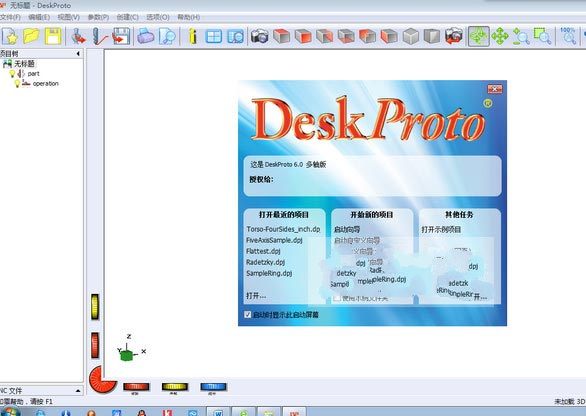Click the yellow information 'i' icon
586x416 pixels.
tap(193, 36)
